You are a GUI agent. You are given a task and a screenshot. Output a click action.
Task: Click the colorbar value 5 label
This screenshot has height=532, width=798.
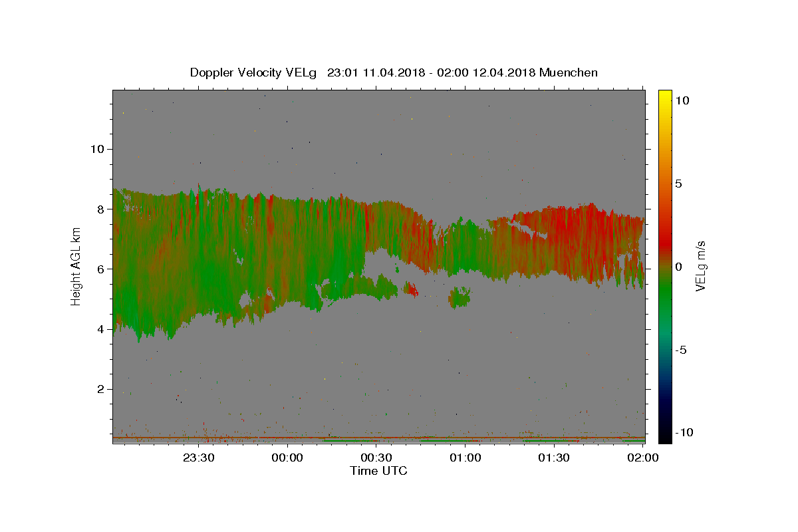click(x=678, y=183)
